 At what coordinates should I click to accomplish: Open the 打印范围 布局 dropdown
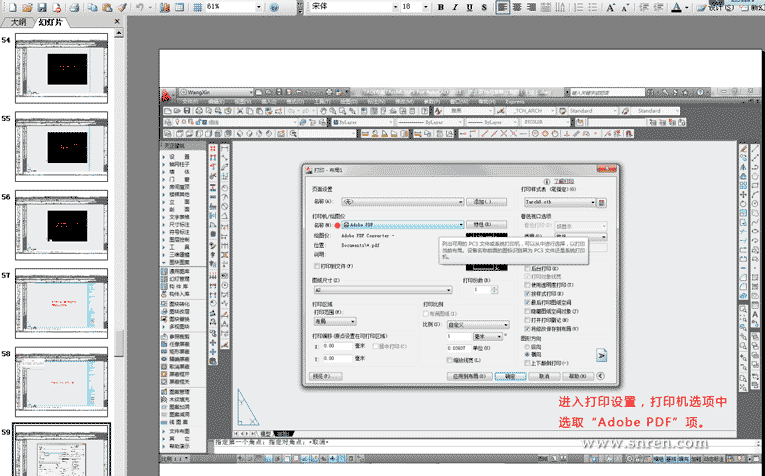pos(335,321)
